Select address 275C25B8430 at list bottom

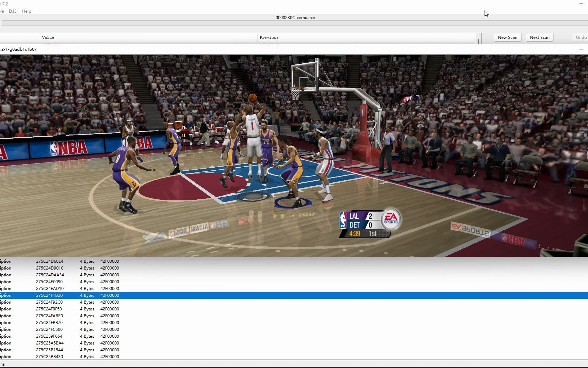[50, 356]
